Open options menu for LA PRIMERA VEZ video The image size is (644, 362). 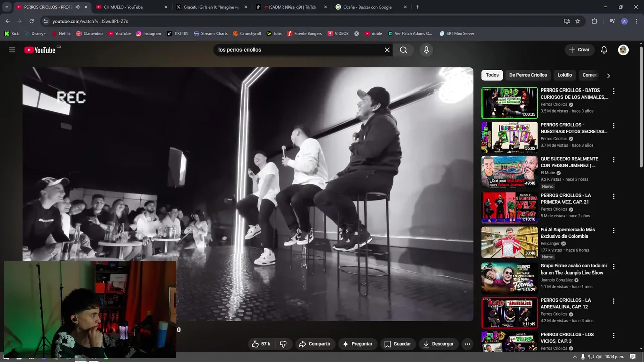point(613,196)
